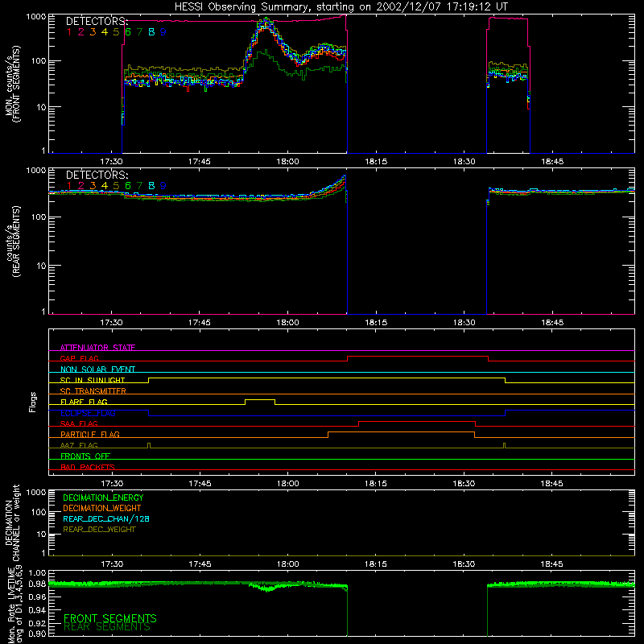Click the Flags vertical axis title
This screenshot has height=644, width=644.
coord(33,402)
